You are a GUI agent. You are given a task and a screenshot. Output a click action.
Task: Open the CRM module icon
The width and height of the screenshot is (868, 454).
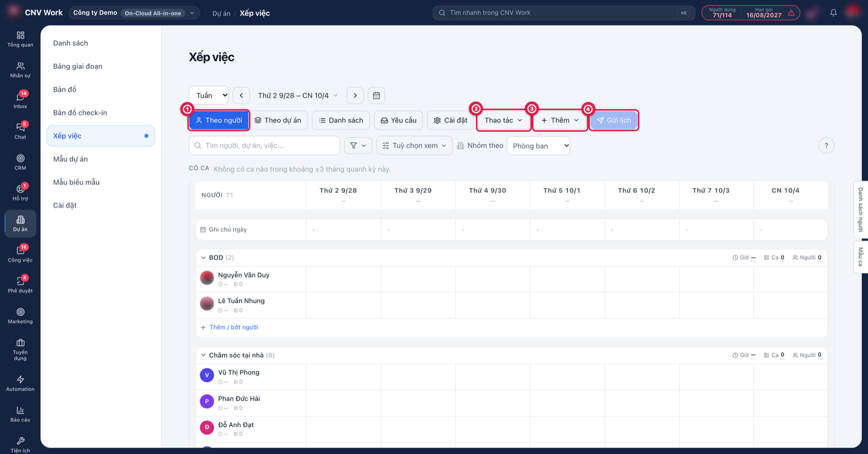20,162
